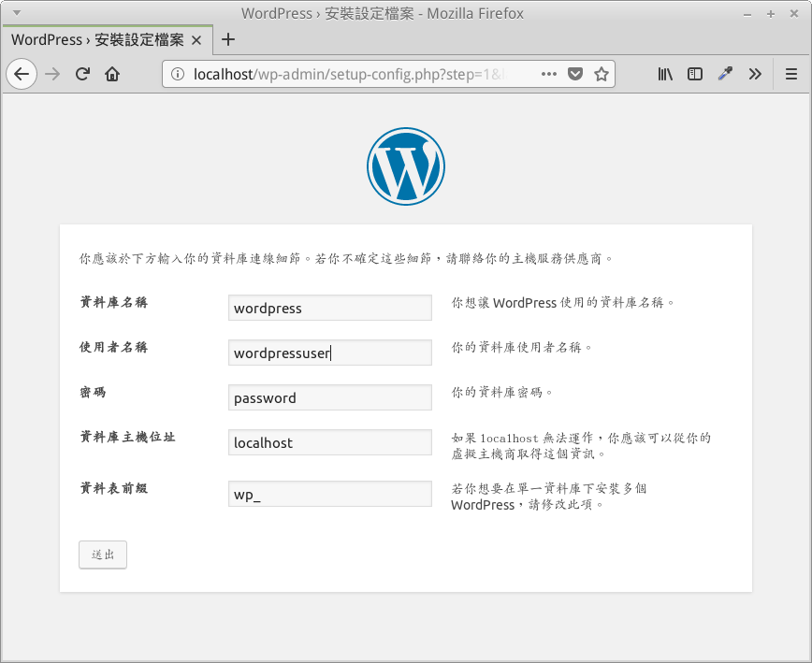Click the WordPress logo
This screenshot has height=663, width=812.
click(x=406, y=166)
